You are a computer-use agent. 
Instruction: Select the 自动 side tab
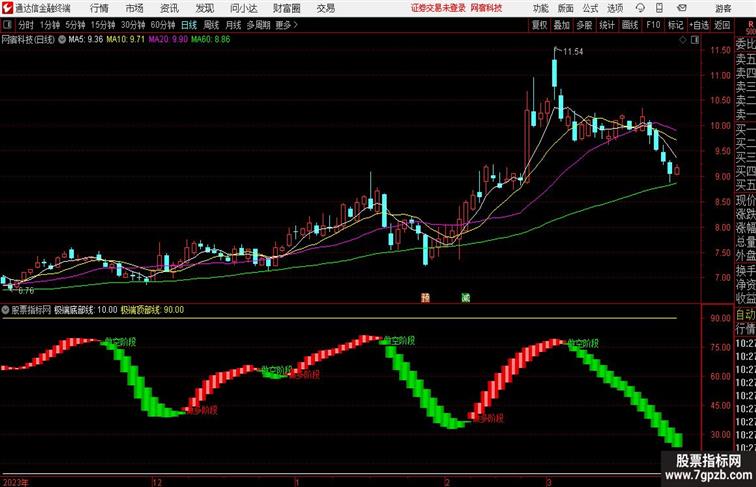pyautogui.click(x=745, y=315)
